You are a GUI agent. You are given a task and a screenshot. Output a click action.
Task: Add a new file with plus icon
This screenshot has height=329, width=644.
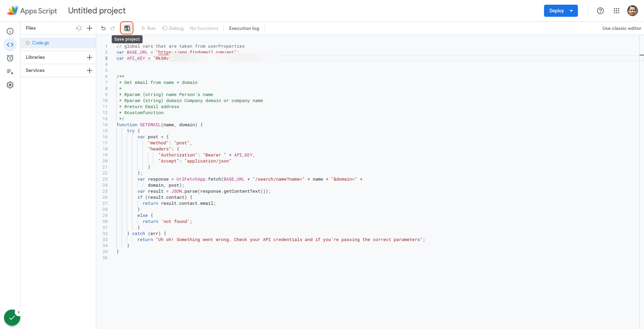[x=90, y=28]
